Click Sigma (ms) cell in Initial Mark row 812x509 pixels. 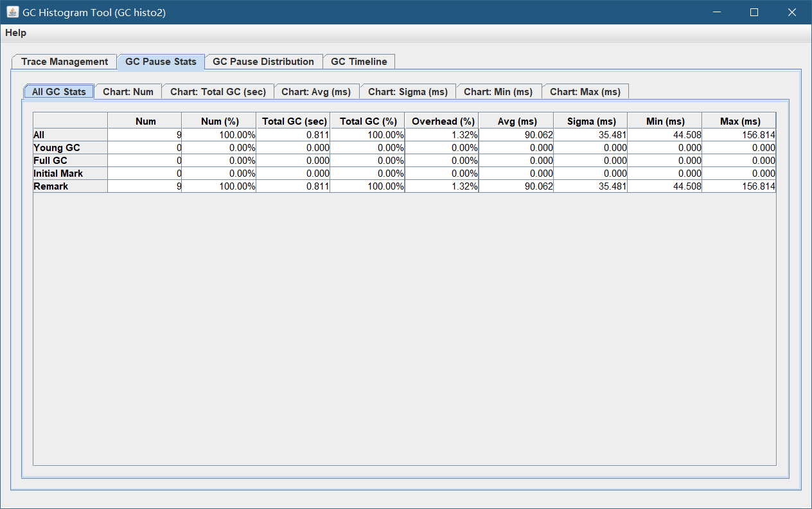[590, 174]
